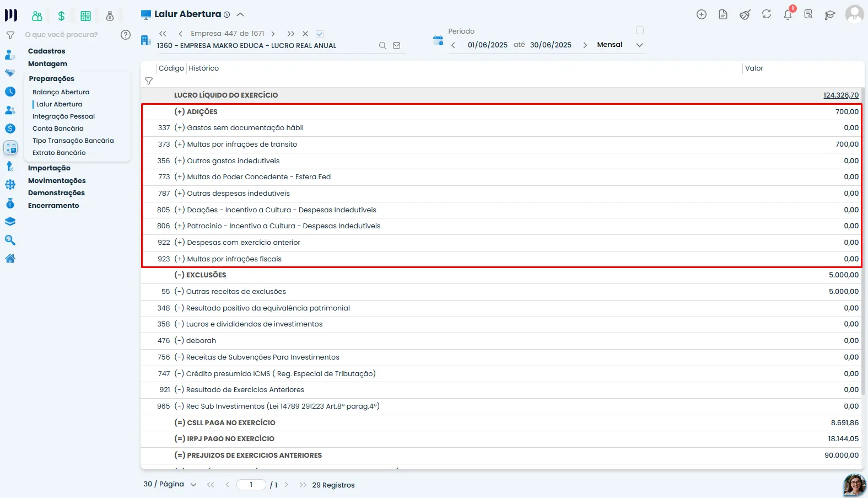The height and width of the screenshot is (498, 868).
Task: Jump to last company with double right chevron
Action: coord(291,34)
